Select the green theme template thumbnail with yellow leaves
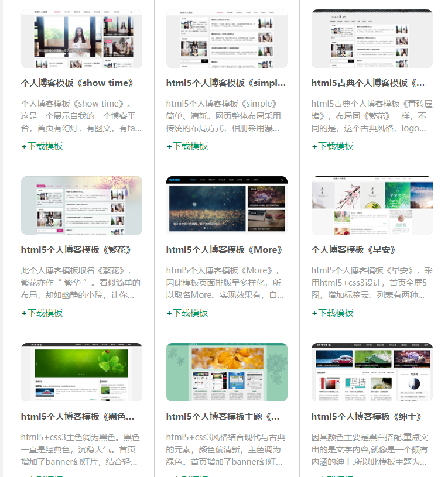Image resolution: width=448 pixels, height=477 pixels. (227, 372)
